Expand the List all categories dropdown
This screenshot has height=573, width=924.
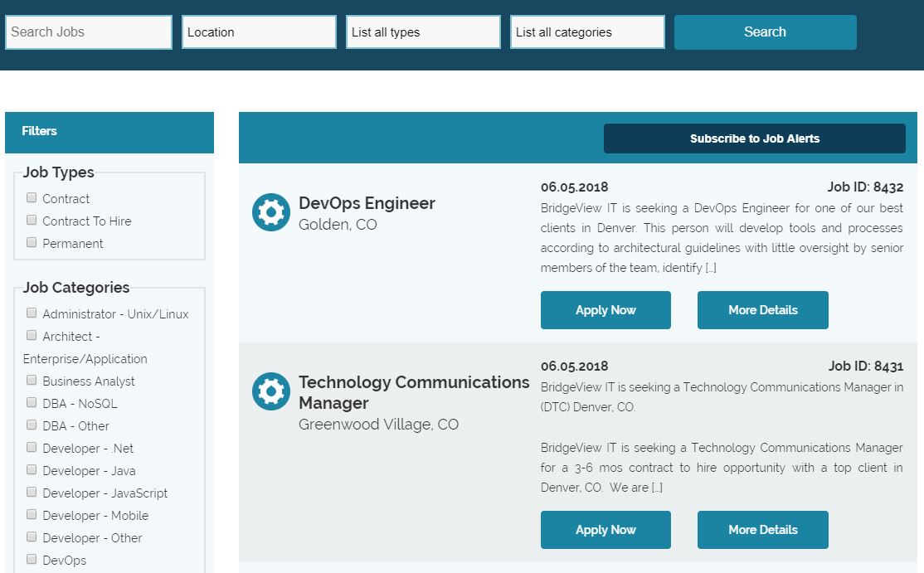[x=587, y=32]
